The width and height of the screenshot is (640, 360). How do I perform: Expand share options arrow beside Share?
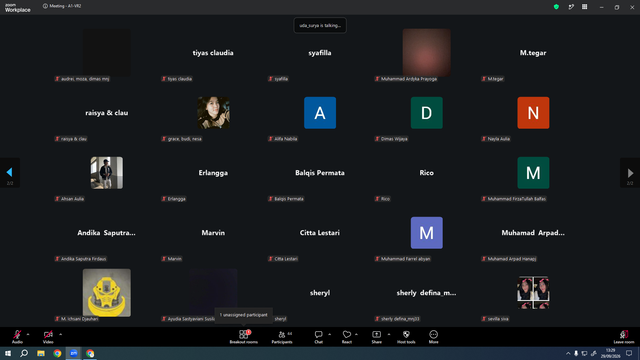click(389, 334)
